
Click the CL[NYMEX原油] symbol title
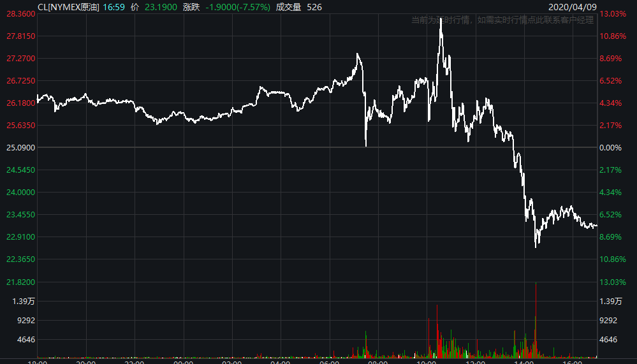click(68, 7)
